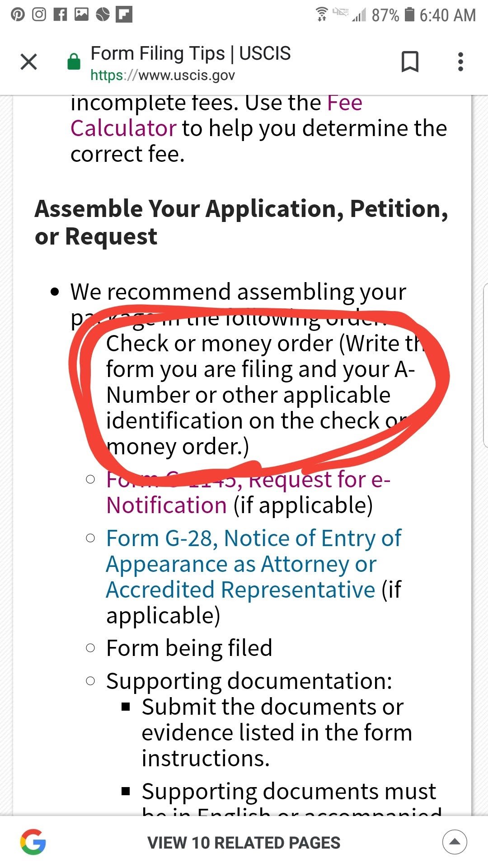Tap the Facebook notification icon
This screenshot has width=488, height=868.
[x=60, y=14]
